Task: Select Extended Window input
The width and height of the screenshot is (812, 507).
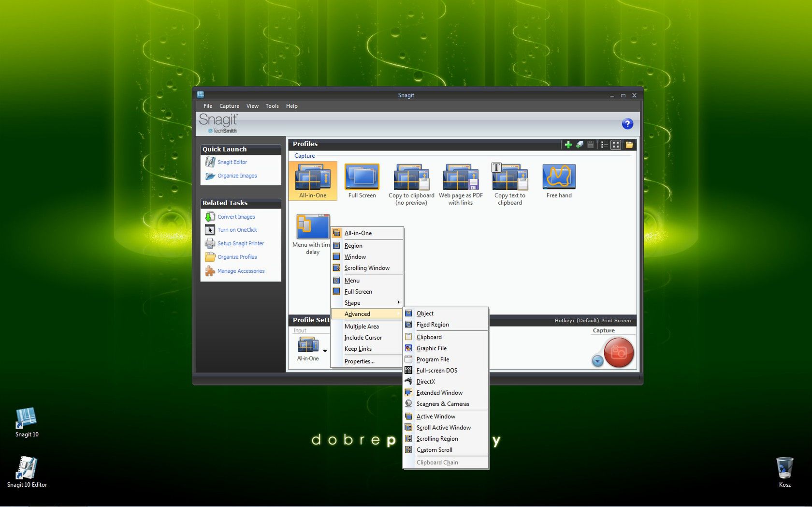Action: [446, 393]
